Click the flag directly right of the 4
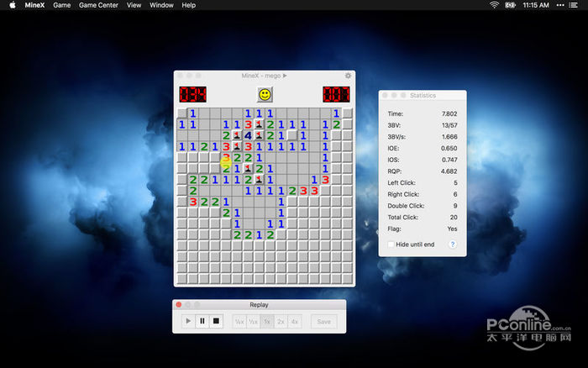This screenshot has width=588, height=368. (x=259, y=135)
